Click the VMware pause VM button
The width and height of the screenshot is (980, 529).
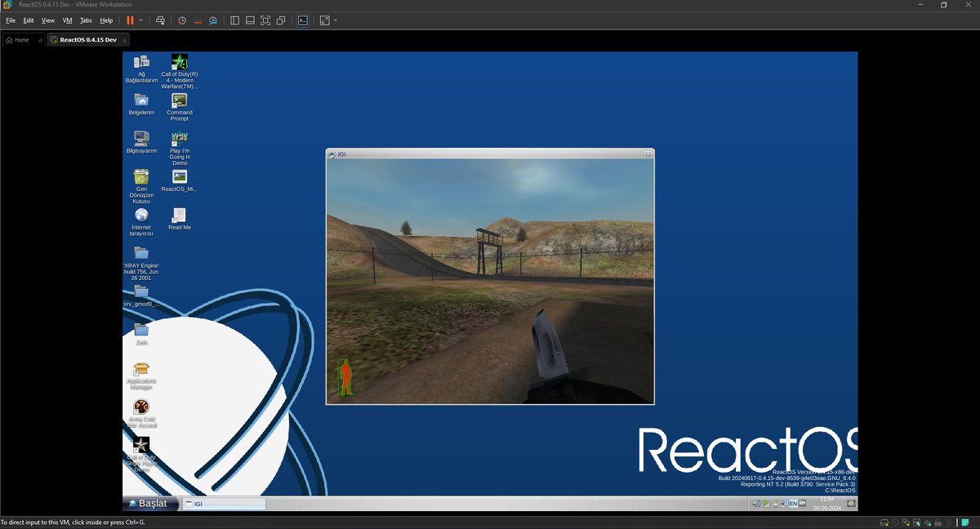(130, 20)
